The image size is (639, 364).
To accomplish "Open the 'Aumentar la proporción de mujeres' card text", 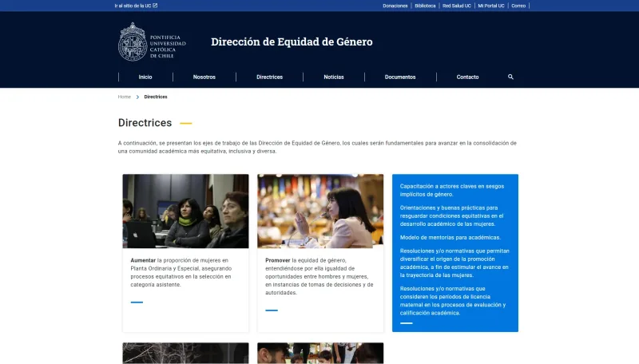I will [181, 272].
